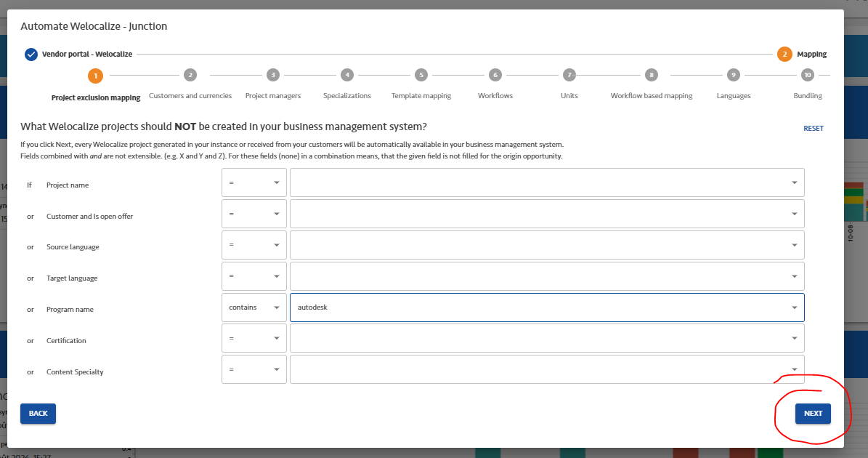Open the Target language operator dropdown
Screen dimensions: 868x458
(254, 276)
